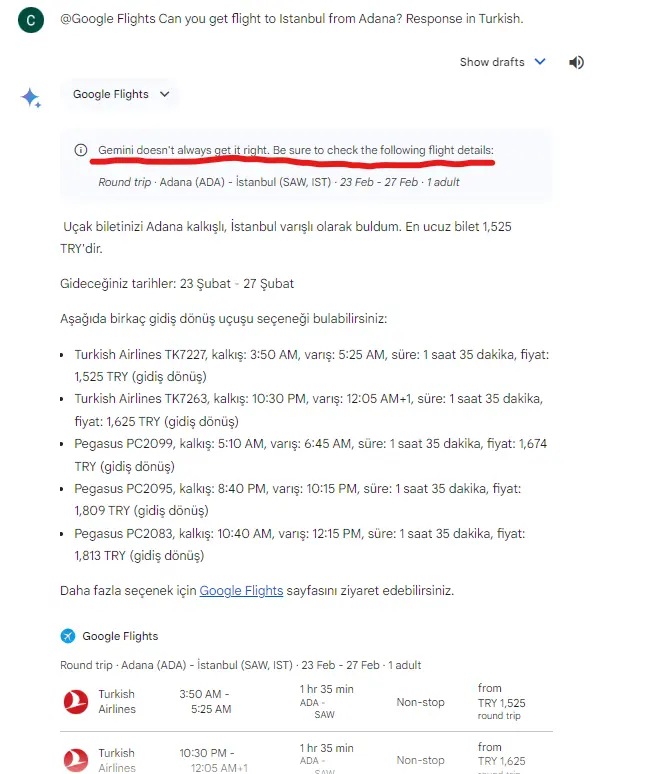This screenshot has height=774, width=661.
Task: Click the Turkish Airlines logo for 10:30 PM flight
Action: click(76, 760)
